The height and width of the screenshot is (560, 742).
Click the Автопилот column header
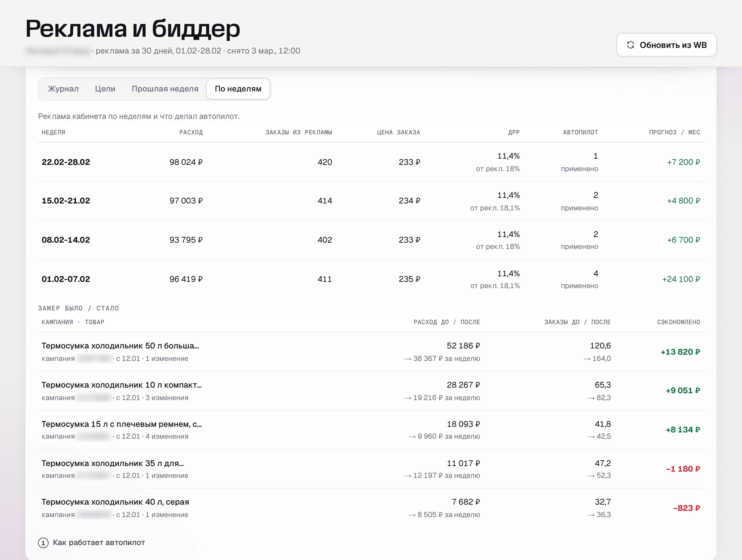[581, 133]
